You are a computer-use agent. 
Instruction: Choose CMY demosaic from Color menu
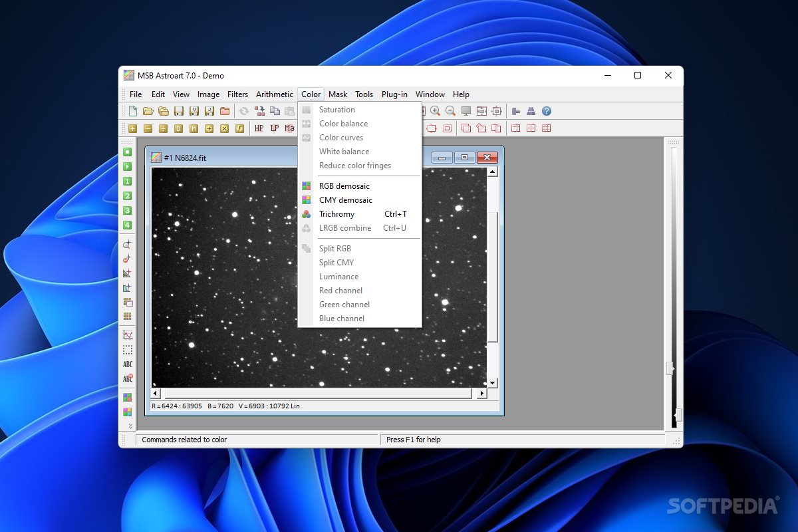(x=360, y=200)
